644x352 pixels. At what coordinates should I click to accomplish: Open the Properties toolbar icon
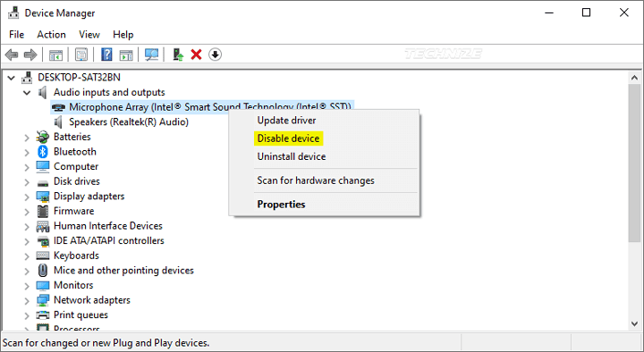click(x=81, y=54)
